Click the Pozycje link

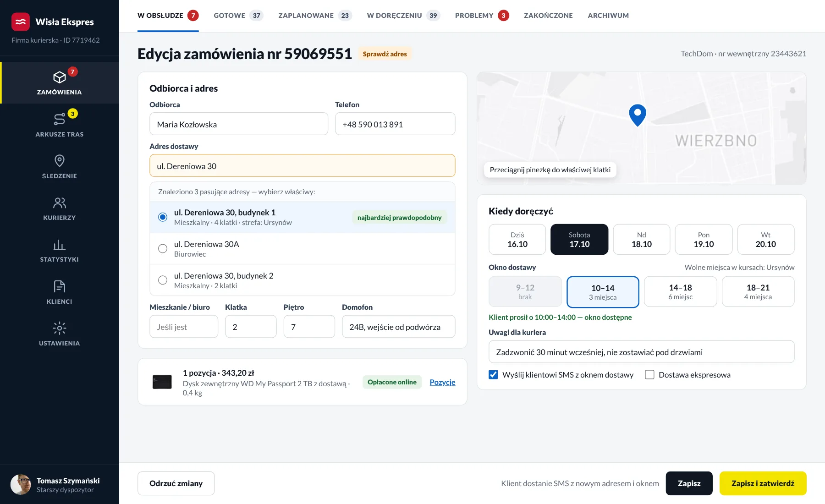tap(442, 382)
